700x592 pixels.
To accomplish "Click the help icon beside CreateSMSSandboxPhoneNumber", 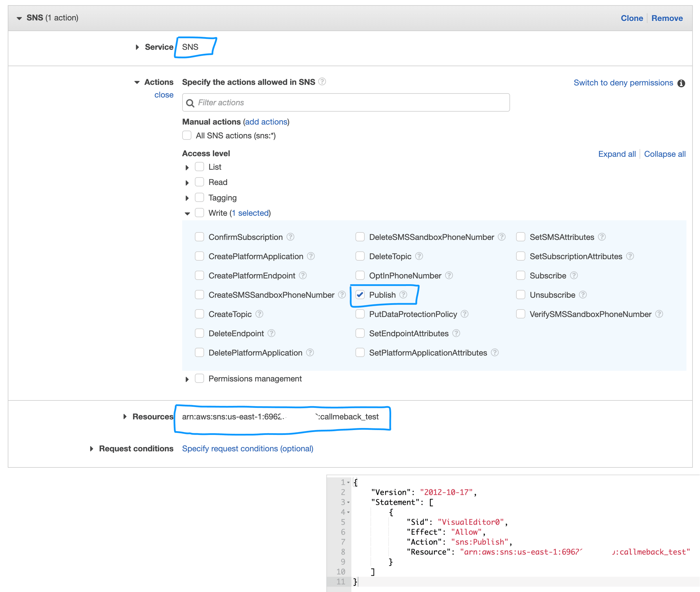I will pyautogui.click(x=342, y=295).
